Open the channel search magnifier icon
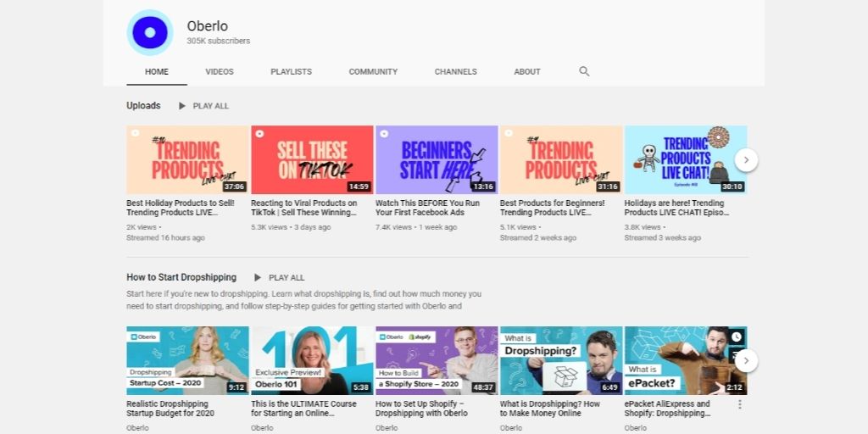The width and height of the screenshot is (868, 434). 584,71
